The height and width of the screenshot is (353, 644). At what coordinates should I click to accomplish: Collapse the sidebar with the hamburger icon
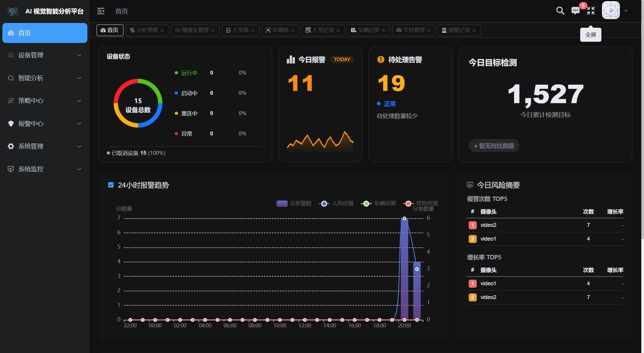pos(101,11)
